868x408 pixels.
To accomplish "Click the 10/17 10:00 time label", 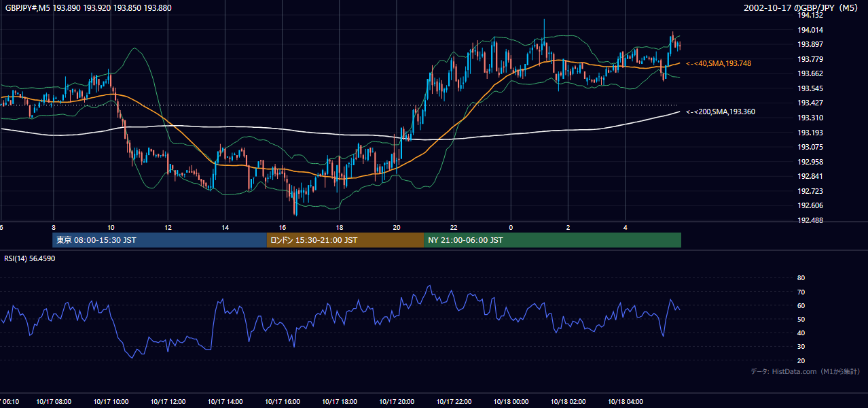I will tap(111, 402).
